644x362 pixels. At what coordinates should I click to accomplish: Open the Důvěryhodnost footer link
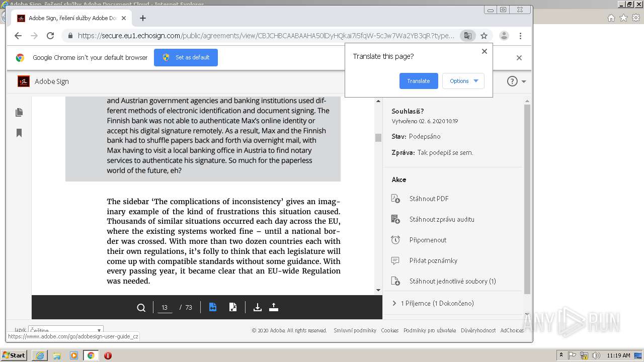tap(478, 330)
